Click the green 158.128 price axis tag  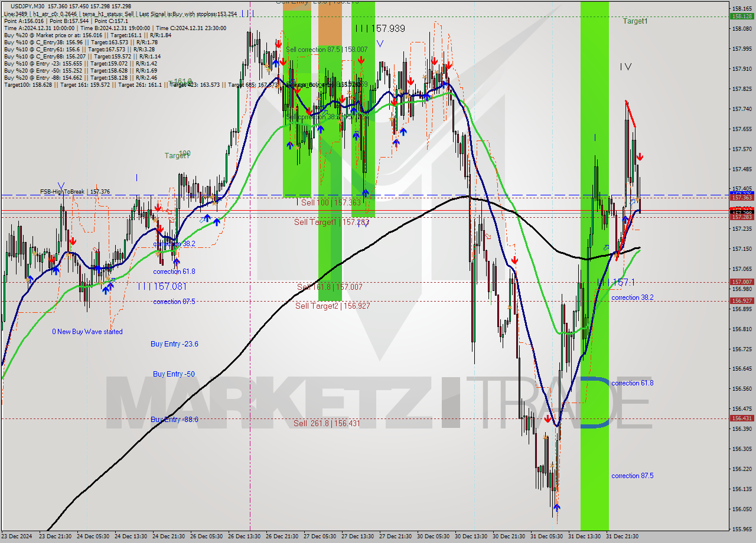(742, 17)
